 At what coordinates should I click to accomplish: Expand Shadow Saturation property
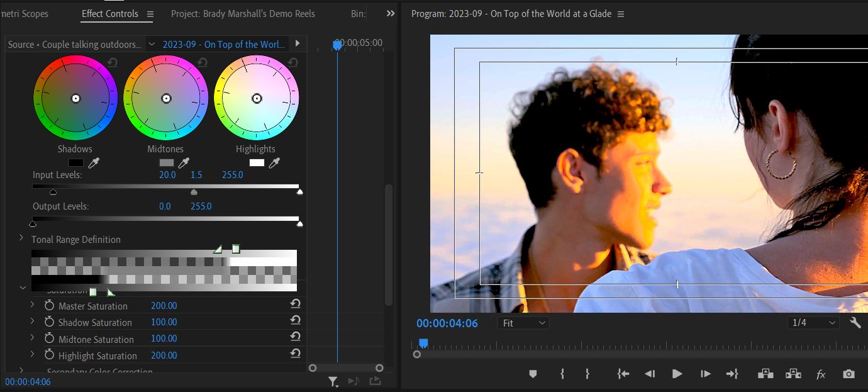coord(33,321)
